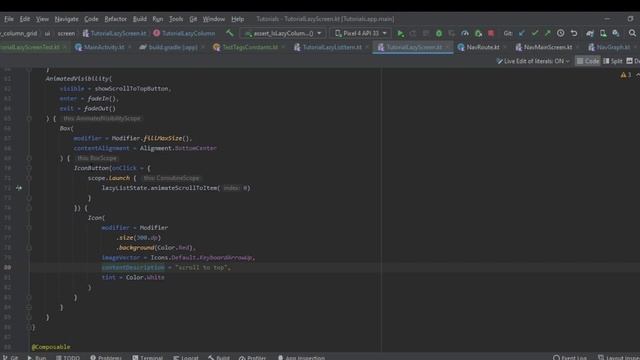Click the contentDescription parameter on line 80

click(x=133, y=268)
